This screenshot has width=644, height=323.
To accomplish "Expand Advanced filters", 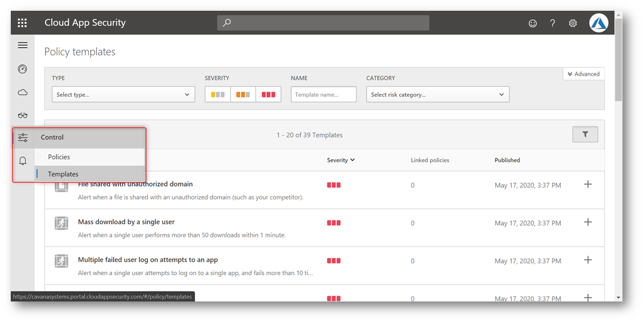I will tap(583, 74).
